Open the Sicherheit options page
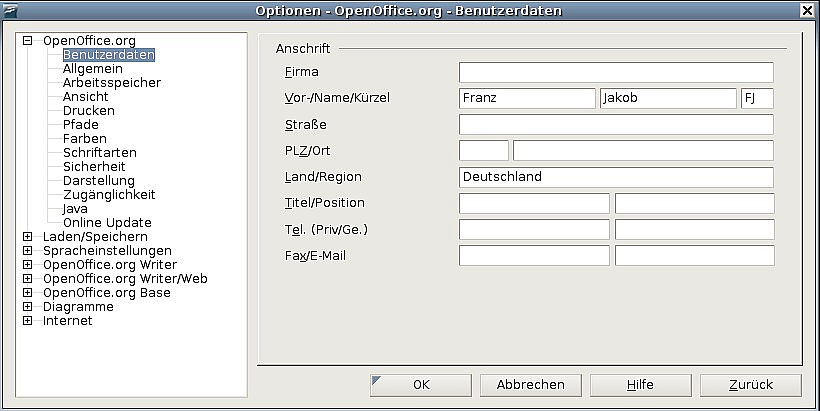 coord(93,167)
